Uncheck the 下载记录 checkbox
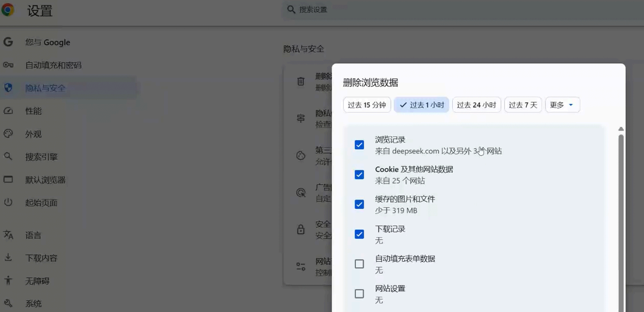Screen dimensions: 644x312 (359, 234)
